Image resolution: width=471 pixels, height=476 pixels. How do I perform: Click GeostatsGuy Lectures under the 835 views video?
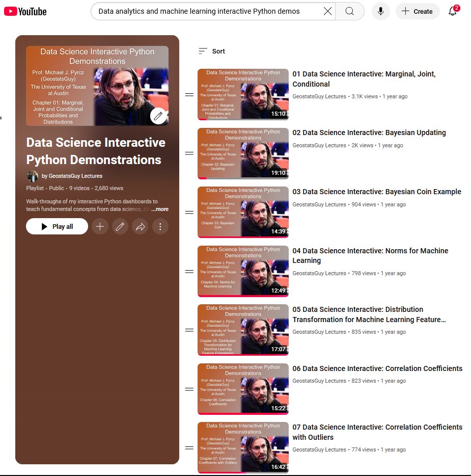pyautogui.click(x=319, y=332)
